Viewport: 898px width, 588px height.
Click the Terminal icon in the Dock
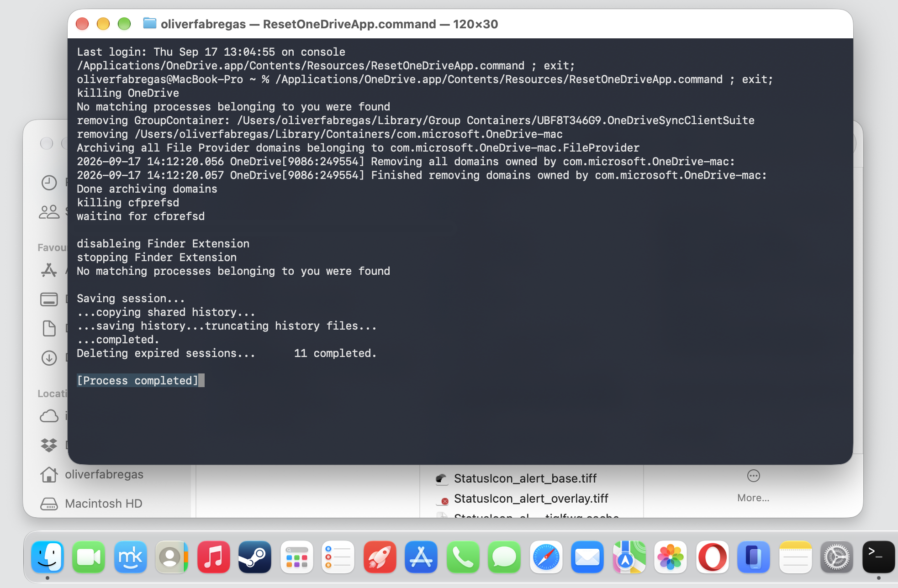tap(879, 557)
